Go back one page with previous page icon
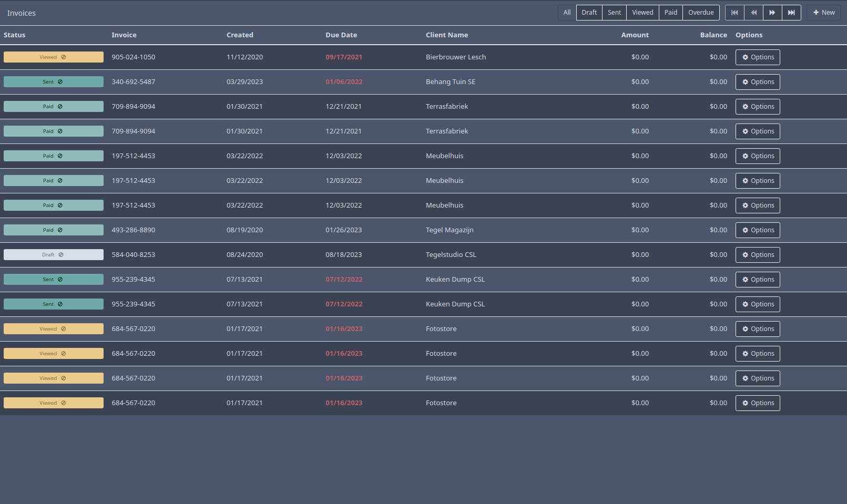This screenshot has width=847, height=504. 753,12
